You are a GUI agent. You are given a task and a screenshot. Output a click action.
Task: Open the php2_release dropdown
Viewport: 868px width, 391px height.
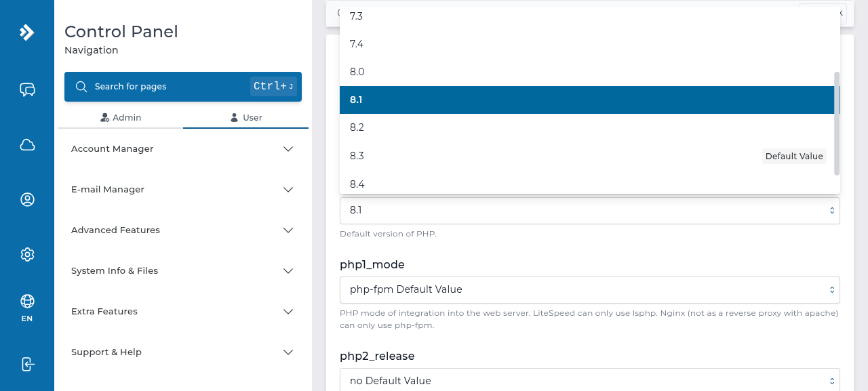point(590,380)
